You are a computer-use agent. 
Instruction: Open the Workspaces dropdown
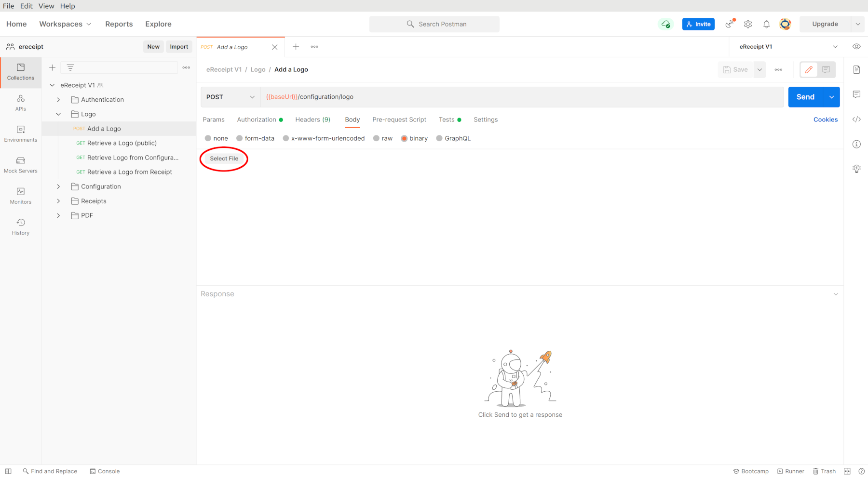pos(65,24)
